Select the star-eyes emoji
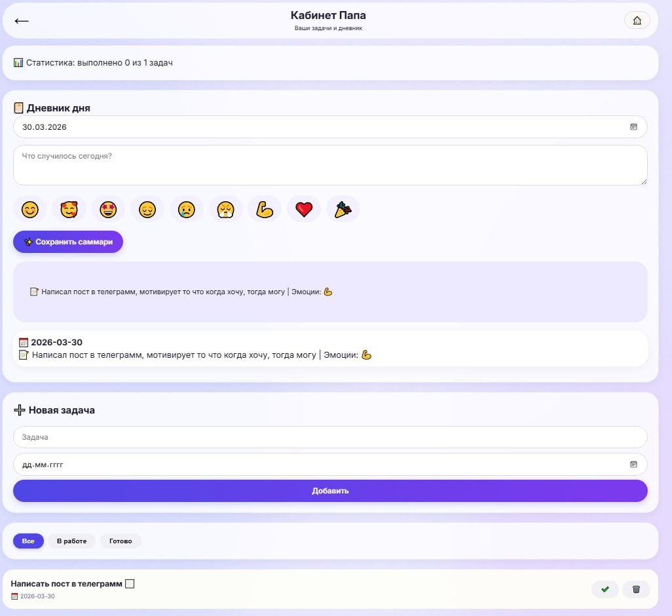The height and width of the screenshot is (616, 672). click(x=108, y=210)
